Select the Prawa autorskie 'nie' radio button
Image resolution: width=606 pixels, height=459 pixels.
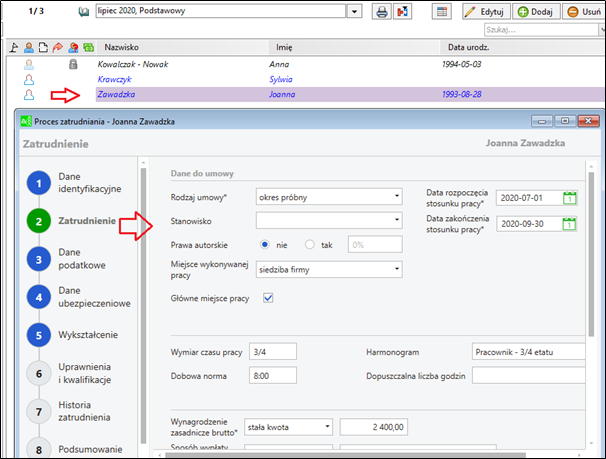[265, 245]
